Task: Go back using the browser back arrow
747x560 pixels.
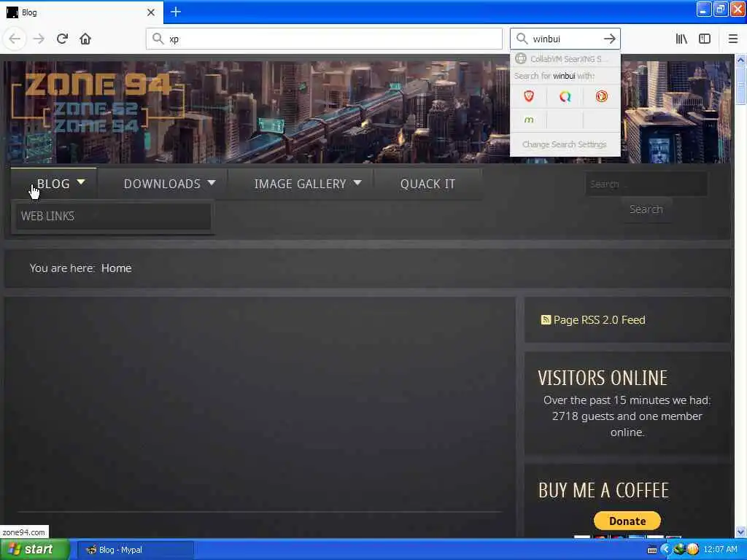Action: tap(15, 39)
